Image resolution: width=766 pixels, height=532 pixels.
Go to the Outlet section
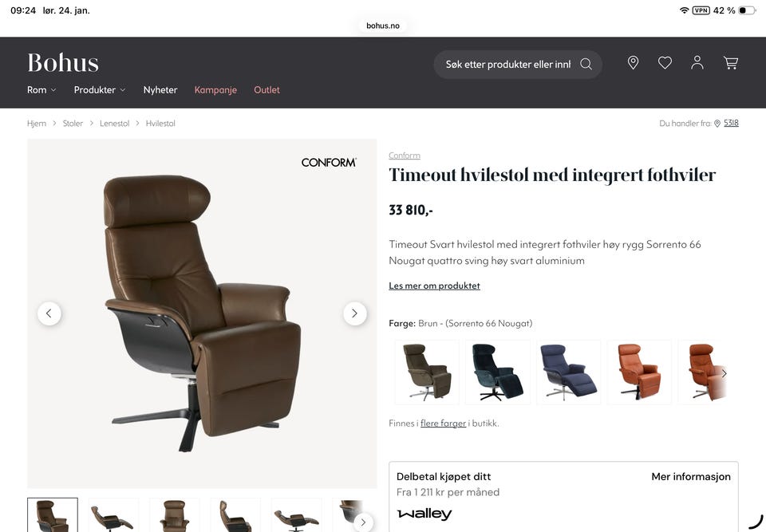[267, 90]
